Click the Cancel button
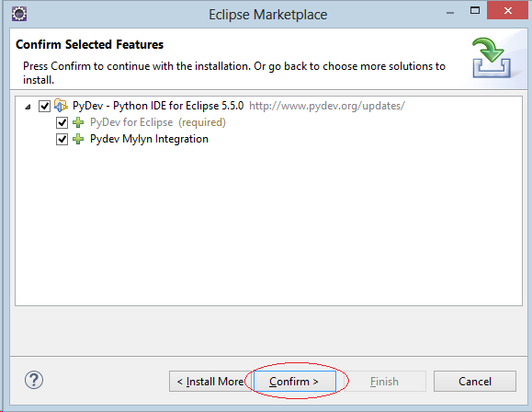This screenshot has height=412, width=532. [x=475, y=382]
